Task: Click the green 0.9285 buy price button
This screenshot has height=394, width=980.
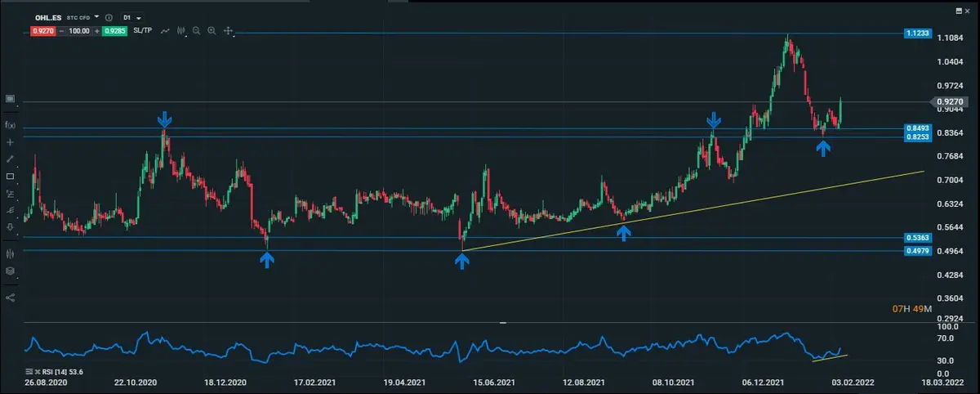Action: point(114,31)
